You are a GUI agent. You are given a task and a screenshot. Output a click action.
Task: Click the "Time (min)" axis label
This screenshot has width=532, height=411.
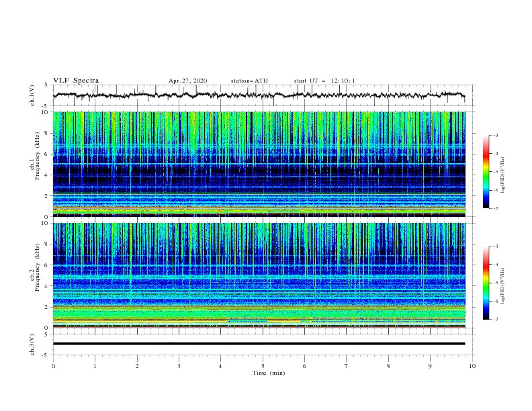tap(269, 373)
